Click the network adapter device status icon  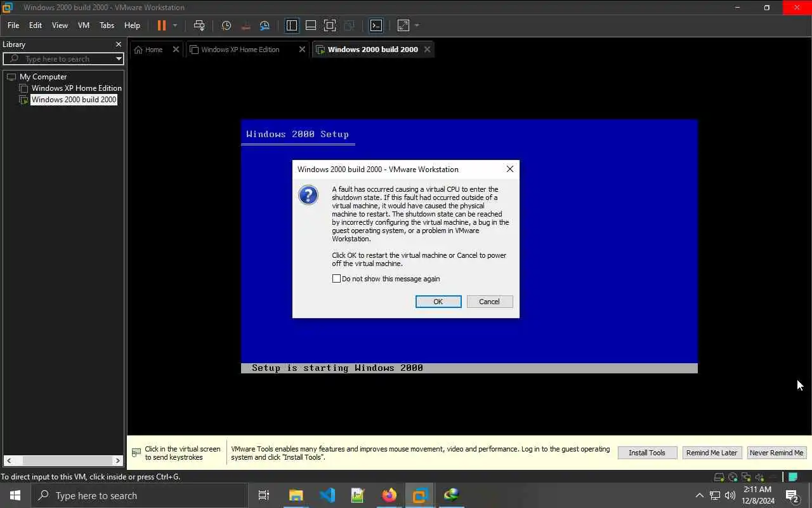click(x=746, y=478)
